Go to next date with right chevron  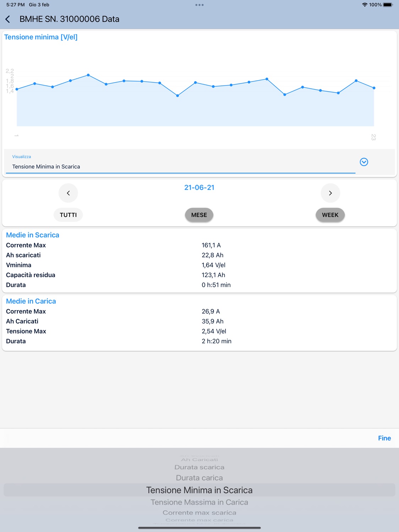(330, 193)
